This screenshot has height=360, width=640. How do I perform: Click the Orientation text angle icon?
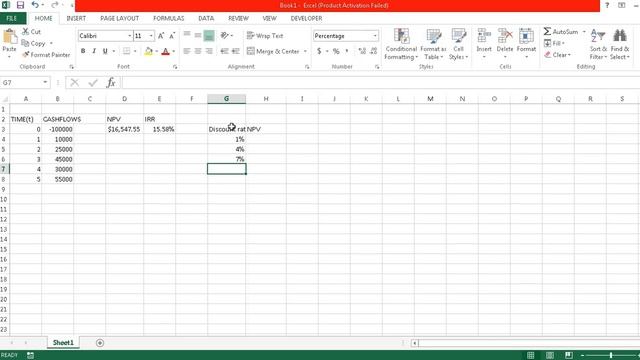[224, 36]
